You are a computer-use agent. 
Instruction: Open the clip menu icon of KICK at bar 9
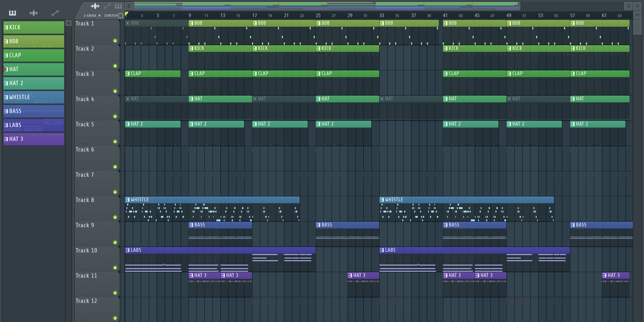[191, 48]
